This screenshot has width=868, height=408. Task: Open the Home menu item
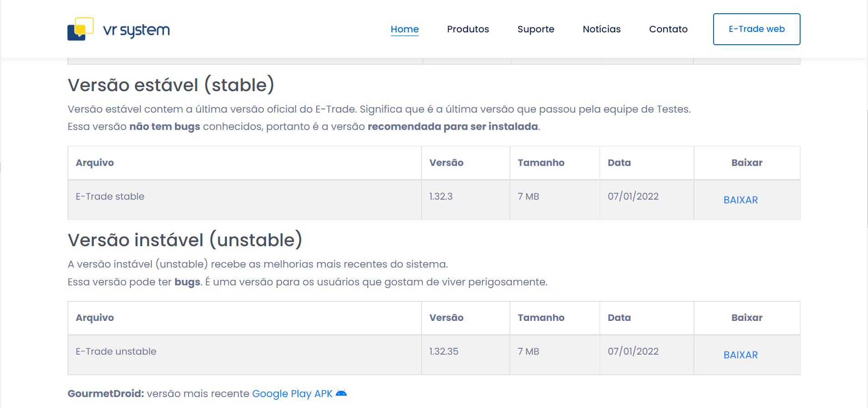[405, 29]
